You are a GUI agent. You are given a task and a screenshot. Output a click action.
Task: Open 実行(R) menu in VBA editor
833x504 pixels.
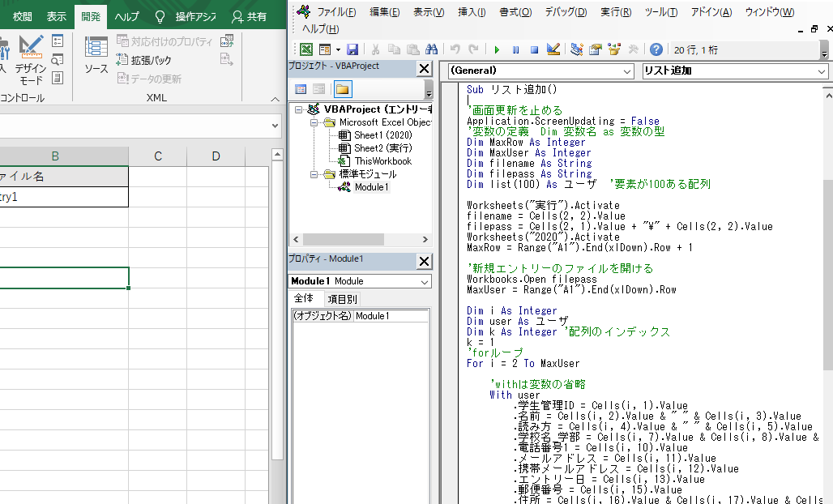click(x=617, y=11)
